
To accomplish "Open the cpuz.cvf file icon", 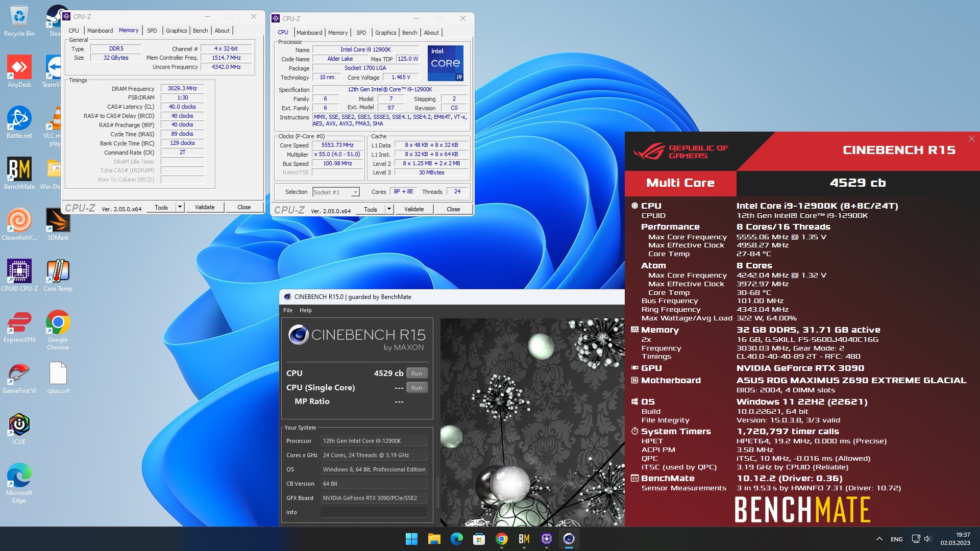I will 58,378.
